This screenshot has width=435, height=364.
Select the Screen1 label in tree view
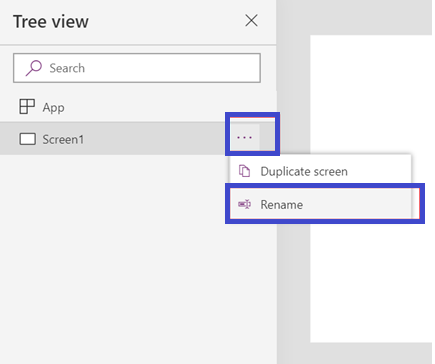click(x=63, y=139)
